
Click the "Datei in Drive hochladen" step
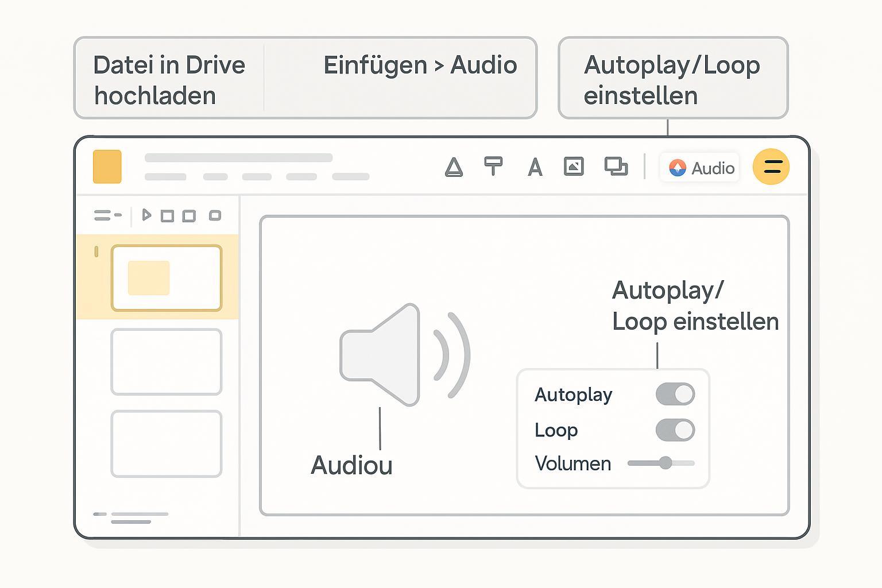169,79
